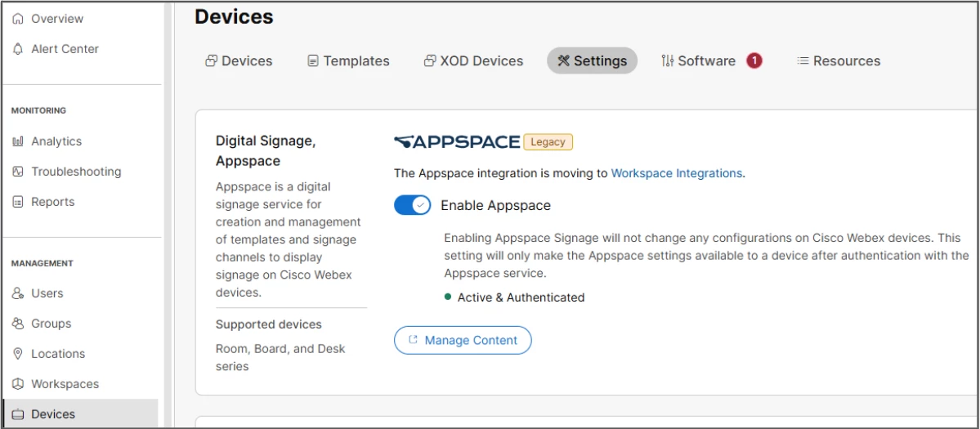The width and height of the screenshot is (980, 429).
Task: Open the Troubleshooting page
Action: point(76,172)
